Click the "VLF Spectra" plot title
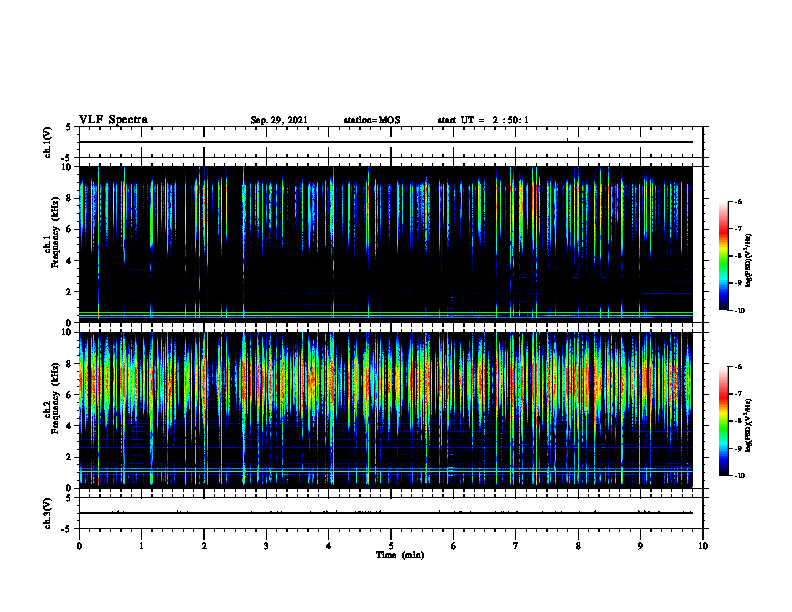This screenshot has width=792, height=612. [114, 120]
